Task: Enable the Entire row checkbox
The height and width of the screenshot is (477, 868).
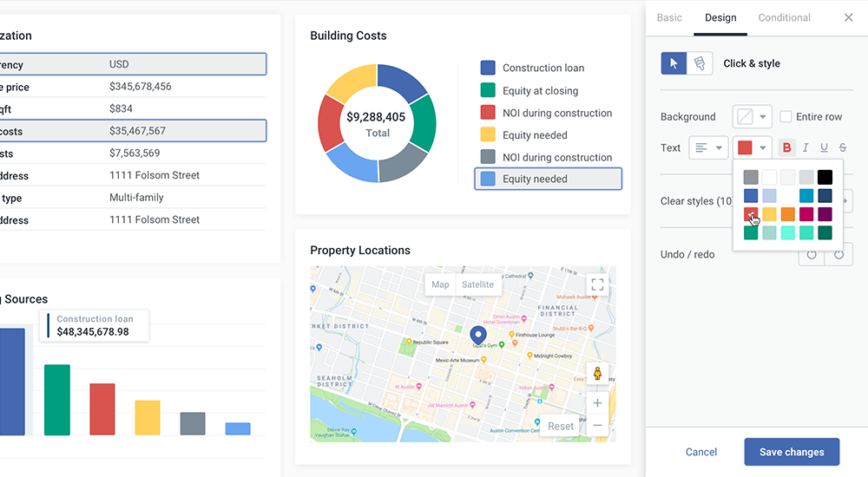Action: 786,117
